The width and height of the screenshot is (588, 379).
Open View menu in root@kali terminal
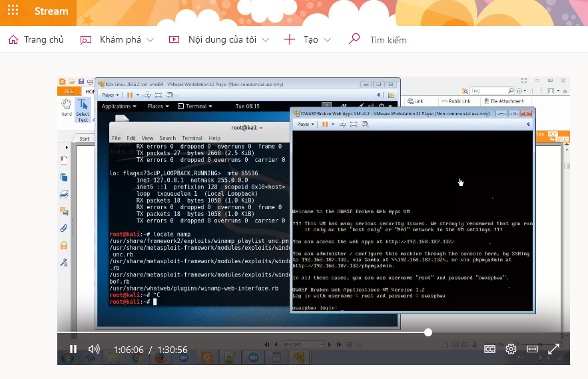(147, 138)
